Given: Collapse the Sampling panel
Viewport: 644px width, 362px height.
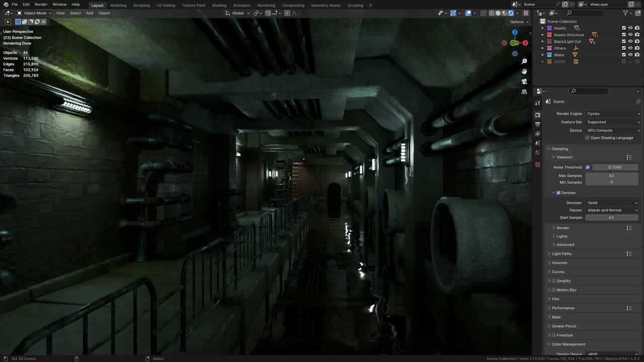Looking at the screenshot, I should tap(559, 149).
